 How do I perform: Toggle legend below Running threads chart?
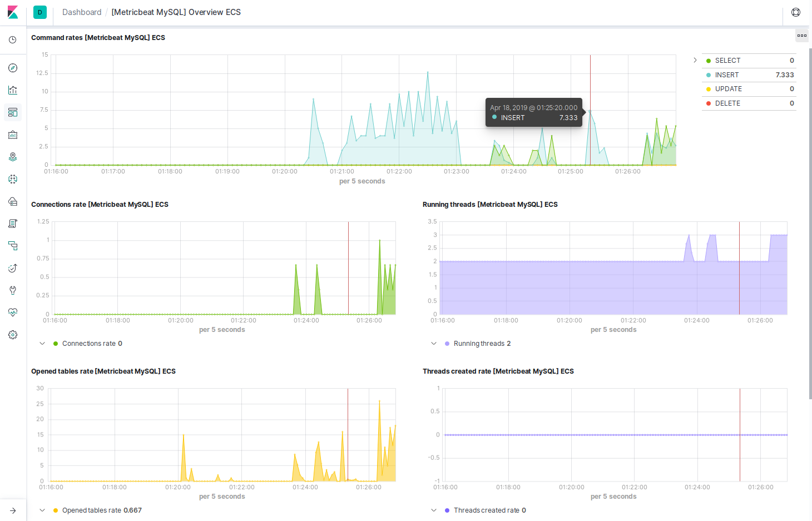tap(434, 344)
